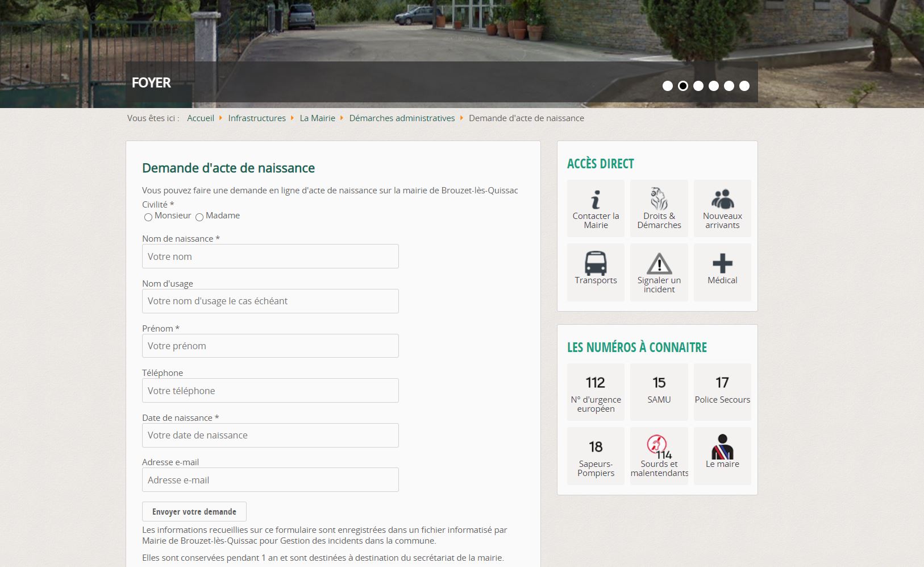The image size is (924, 567).
Task: Go to sixth slideshow dot
Action: pos(744,86)
